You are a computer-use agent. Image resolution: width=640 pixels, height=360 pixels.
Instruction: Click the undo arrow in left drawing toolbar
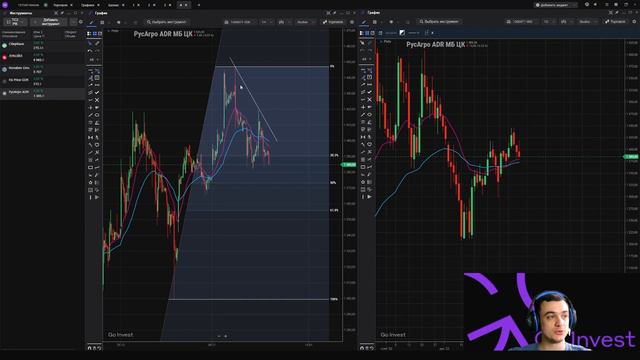[x=90, y=51]
